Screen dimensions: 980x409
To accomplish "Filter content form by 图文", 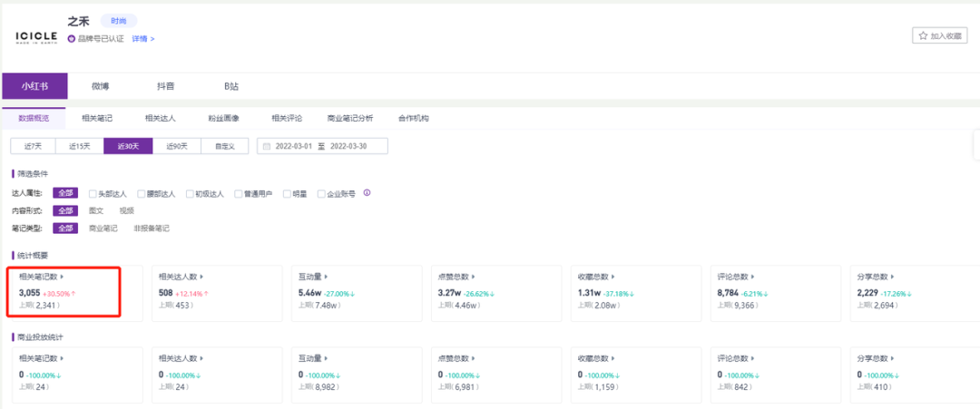I will point(96,211).
